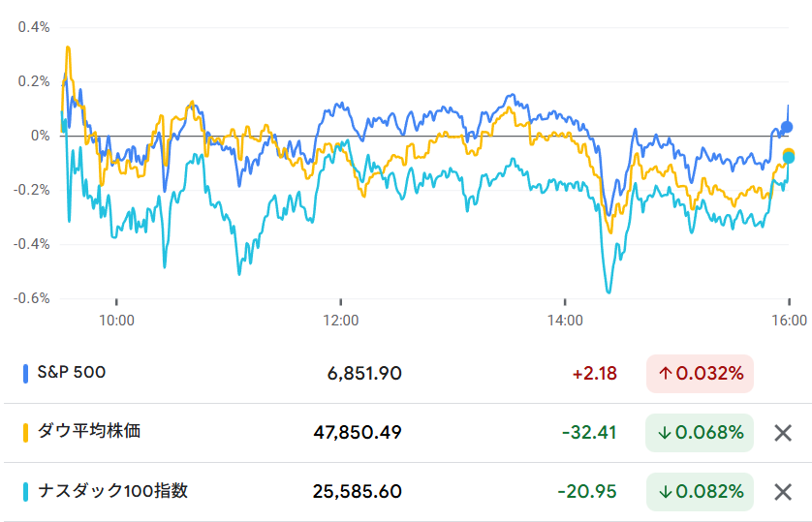The width and height of the screenshot is (812, 522).
Task: Click the Dow ↓0.068% change badge
Action: coord(700,433)
